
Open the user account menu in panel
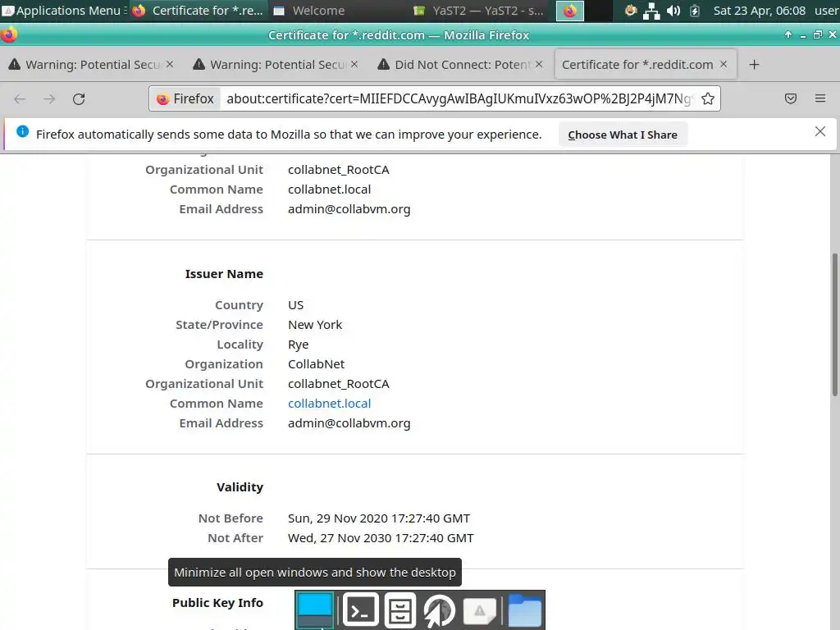coord(827,11)
